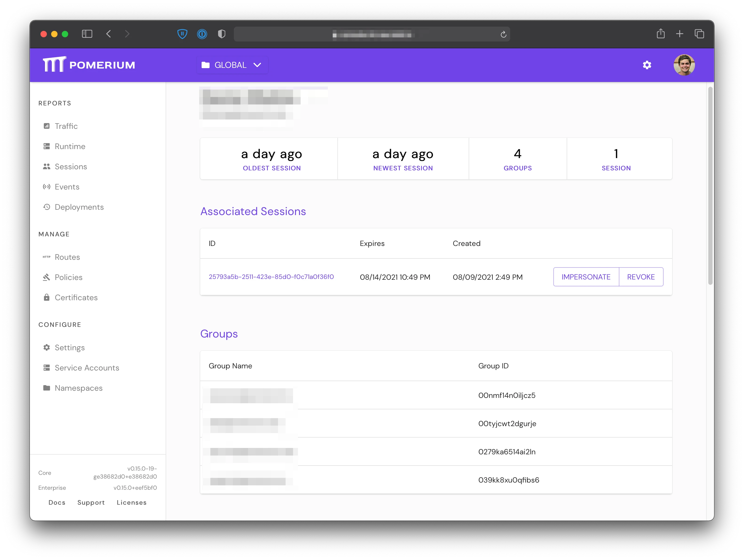The width and height of the screenshot is (744, 560).
Task: Click the IMPERSONATE button
Action: [586, 277]
